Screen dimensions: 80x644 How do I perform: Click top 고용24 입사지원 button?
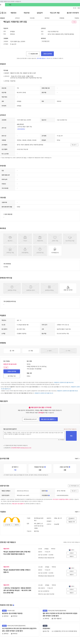click(47, 54)
